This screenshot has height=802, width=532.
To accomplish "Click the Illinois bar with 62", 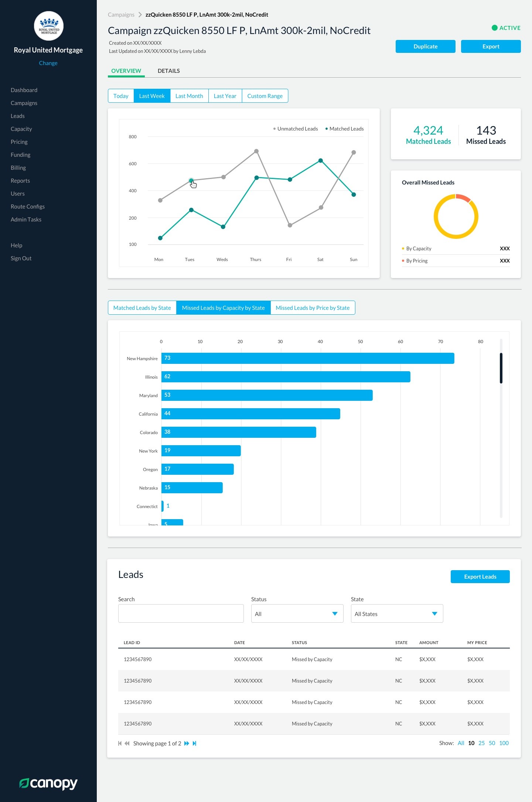I will [x=286, y=377].
